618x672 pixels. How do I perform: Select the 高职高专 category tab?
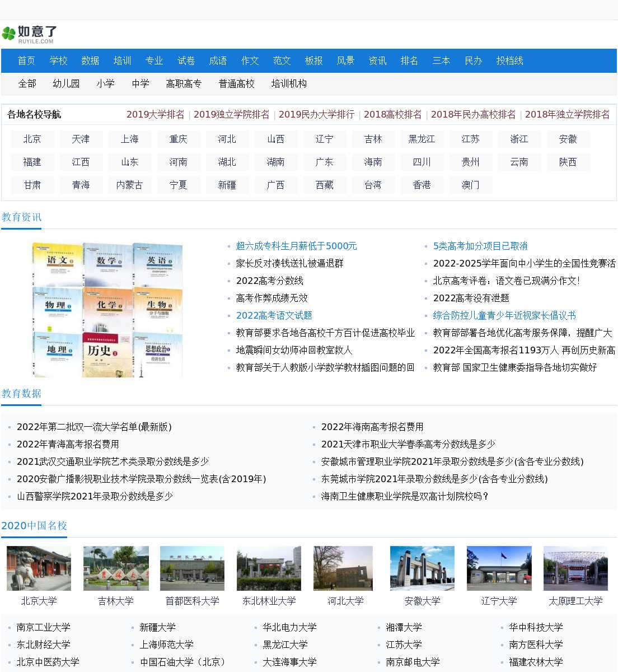(184, 83)
